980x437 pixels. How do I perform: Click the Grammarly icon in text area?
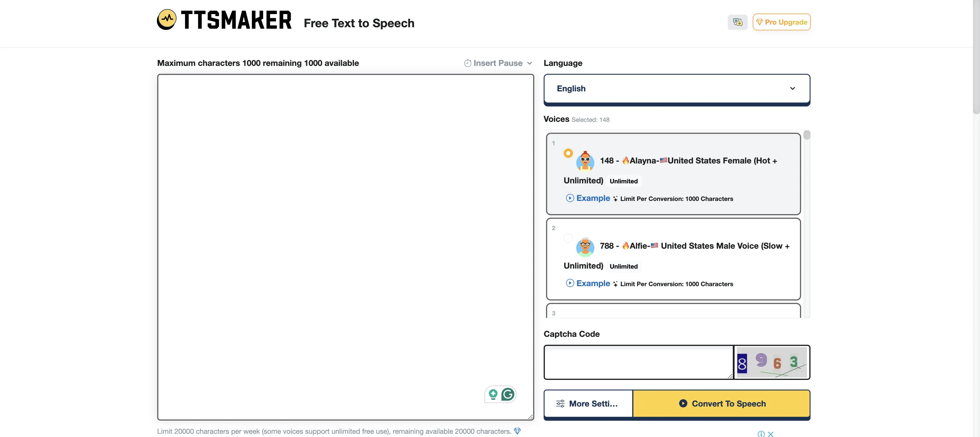(x=508, y=394)
